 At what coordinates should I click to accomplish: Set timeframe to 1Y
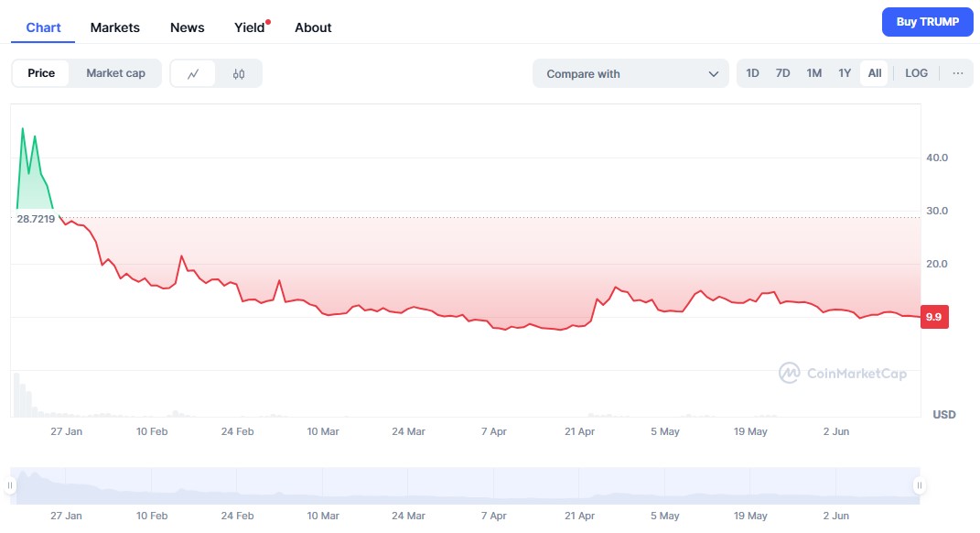(845, 73)
